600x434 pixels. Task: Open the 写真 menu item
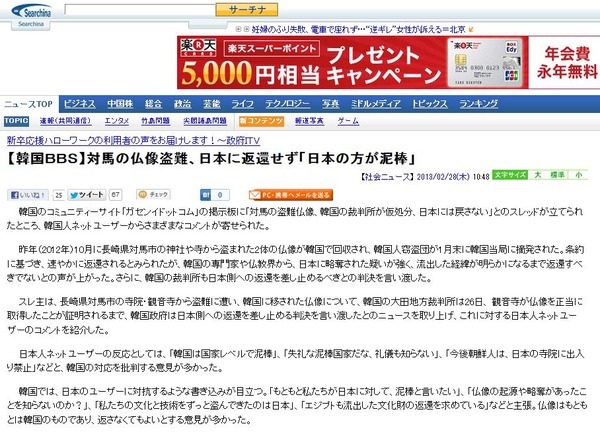(x=330, y=104)
